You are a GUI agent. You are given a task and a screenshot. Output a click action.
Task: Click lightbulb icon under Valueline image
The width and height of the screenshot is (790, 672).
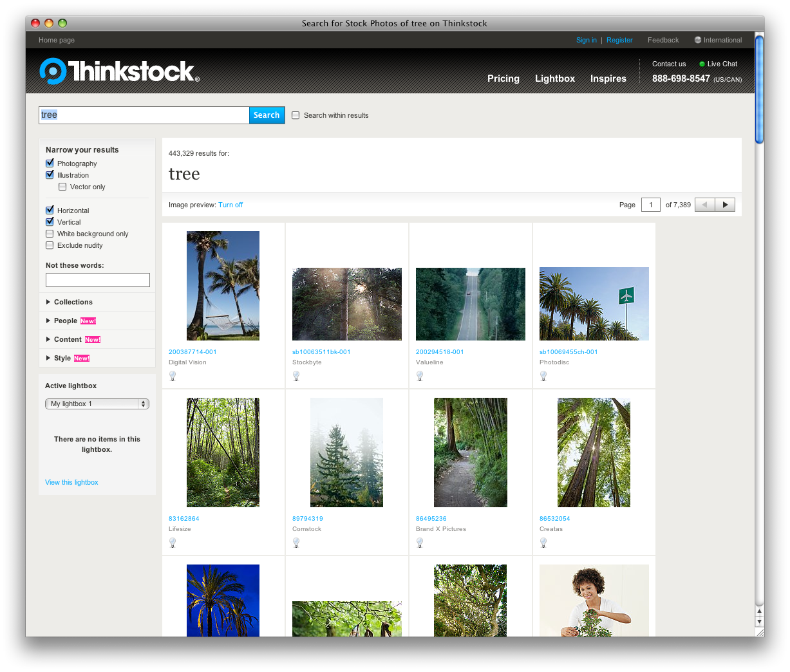[420, 376]
